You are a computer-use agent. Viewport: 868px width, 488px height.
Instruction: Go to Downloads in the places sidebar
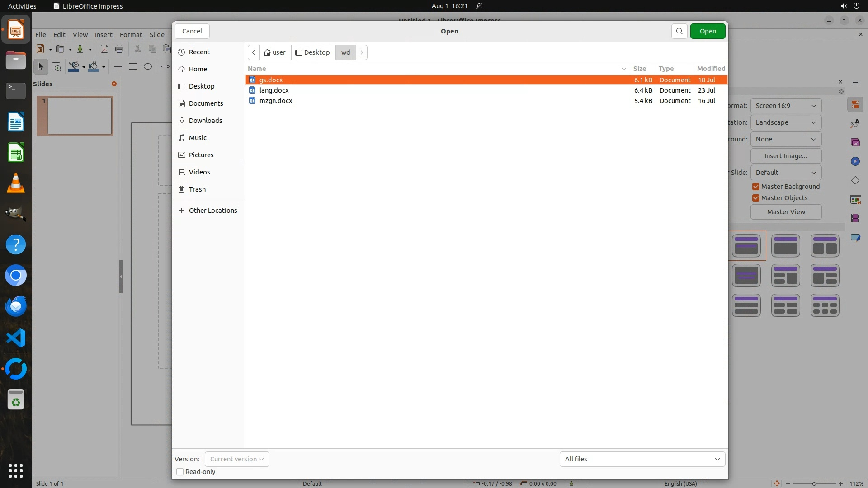click(205, 121)
